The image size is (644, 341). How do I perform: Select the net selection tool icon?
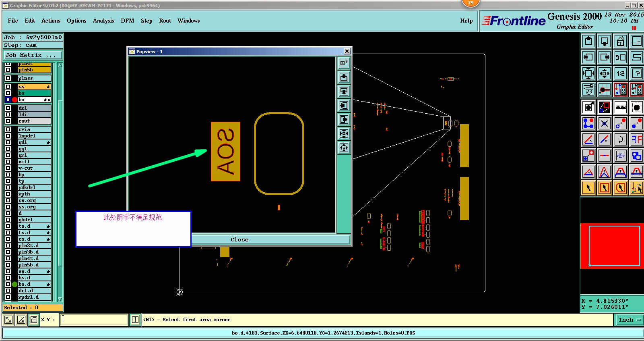(637, 187)
